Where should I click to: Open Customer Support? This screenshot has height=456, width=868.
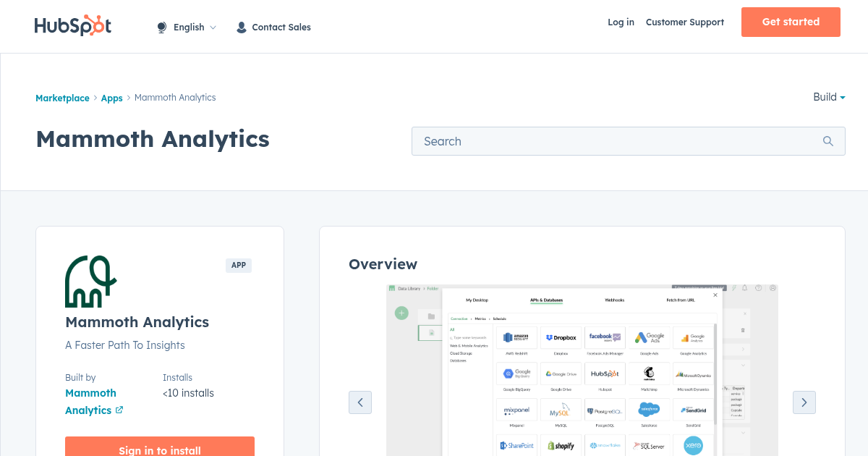coord(685,22)
